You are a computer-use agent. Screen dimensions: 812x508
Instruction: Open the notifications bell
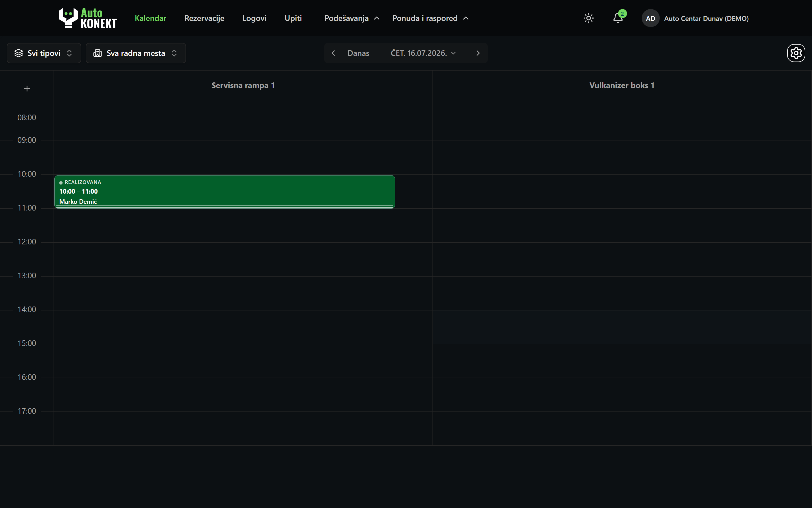[x=618, y=18]
